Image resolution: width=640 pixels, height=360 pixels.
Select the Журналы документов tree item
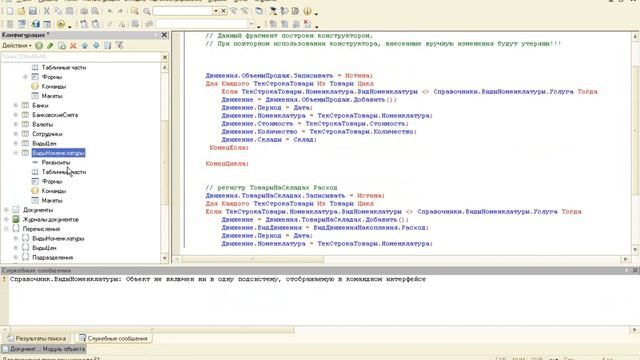51,219
